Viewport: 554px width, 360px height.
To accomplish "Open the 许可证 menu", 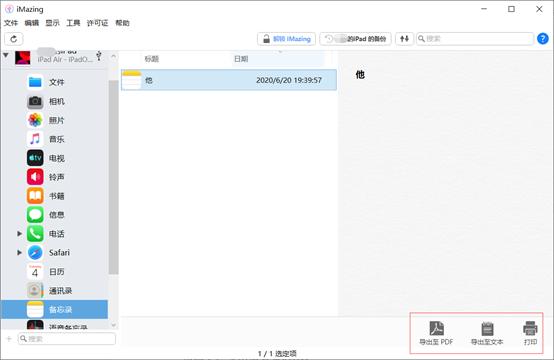I will coord(98,23).
